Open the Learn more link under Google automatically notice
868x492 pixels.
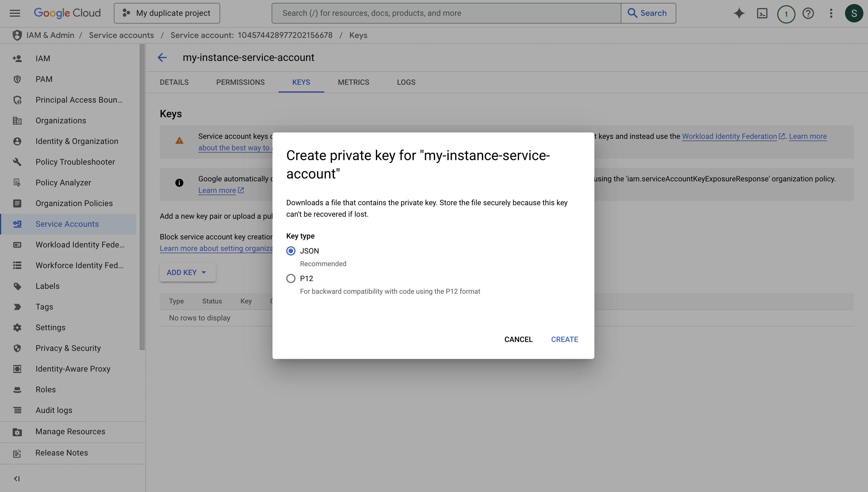click(x=217, y=190)
